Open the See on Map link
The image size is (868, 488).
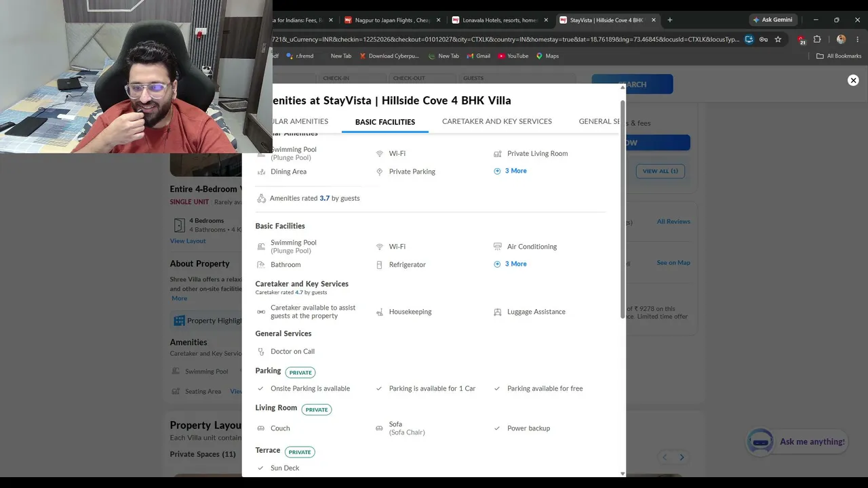pos(673,263)
